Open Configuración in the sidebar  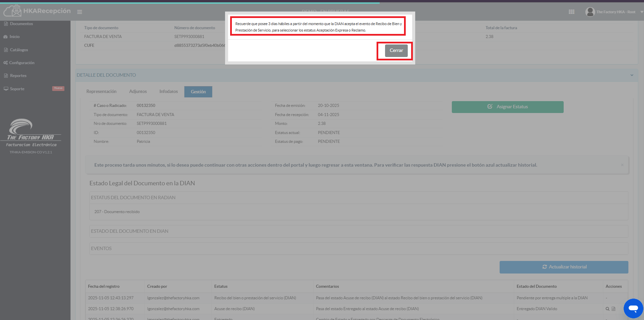21,63
